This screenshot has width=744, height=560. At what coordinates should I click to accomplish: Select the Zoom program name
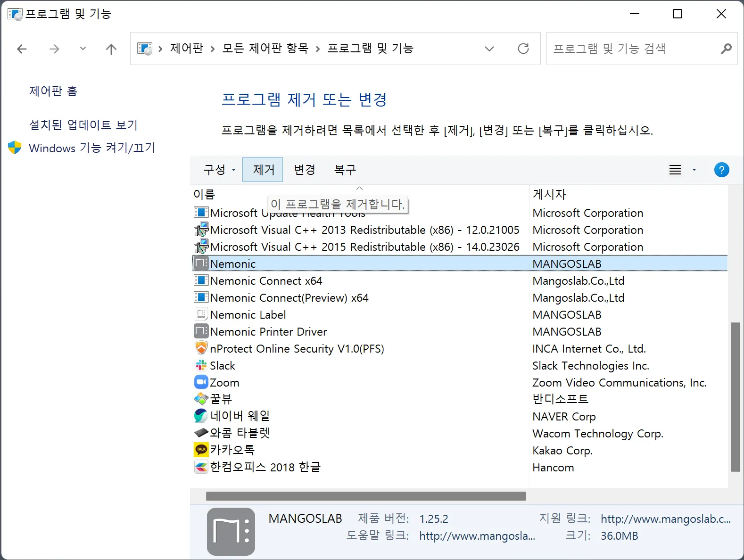[x=224, y=383]
